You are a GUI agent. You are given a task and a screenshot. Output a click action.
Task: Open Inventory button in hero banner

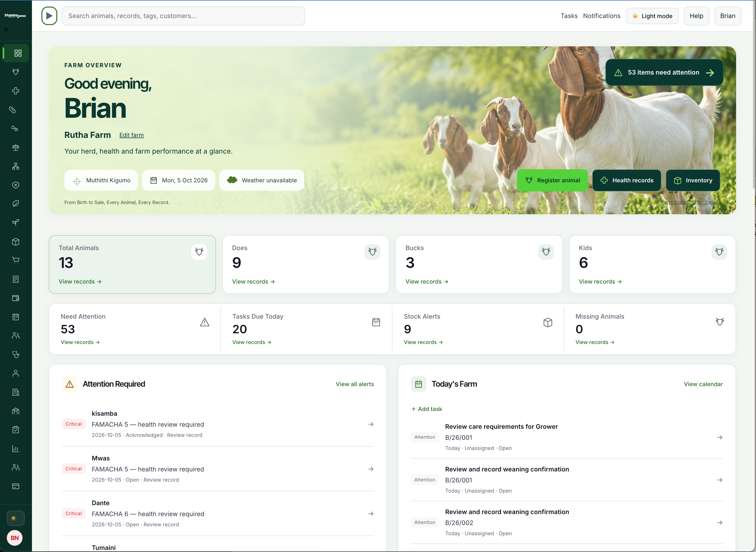point(693,181)
